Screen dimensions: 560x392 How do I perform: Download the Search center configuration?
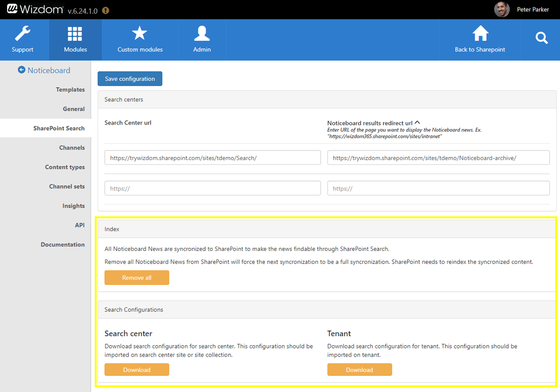tap(136, 370)
